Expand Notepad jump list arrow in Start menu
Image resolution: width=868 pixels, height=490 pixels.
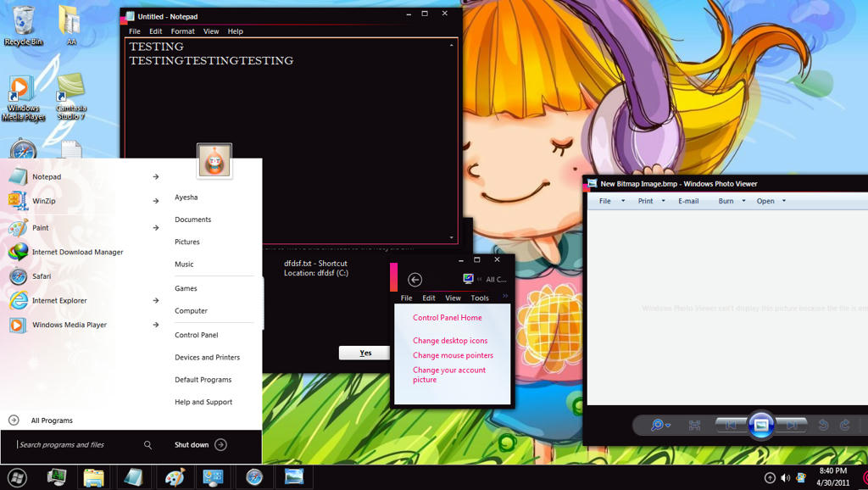[x=156, y=176]
